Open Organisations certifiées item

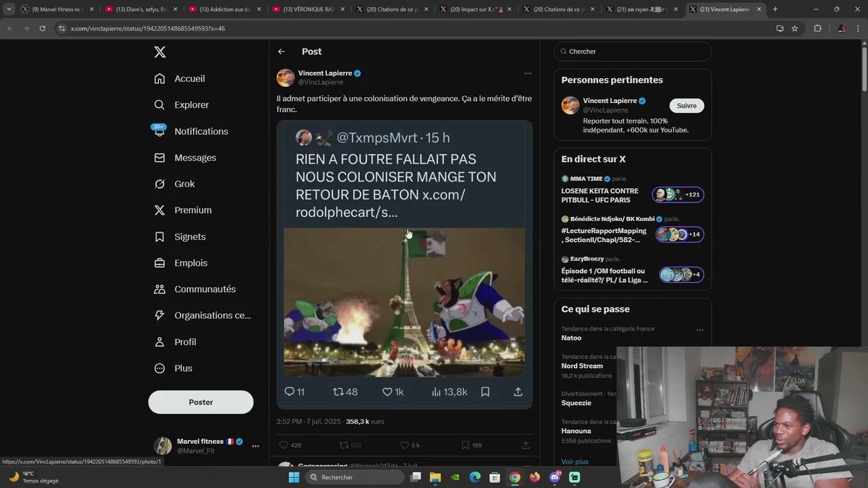coord(203,315)
